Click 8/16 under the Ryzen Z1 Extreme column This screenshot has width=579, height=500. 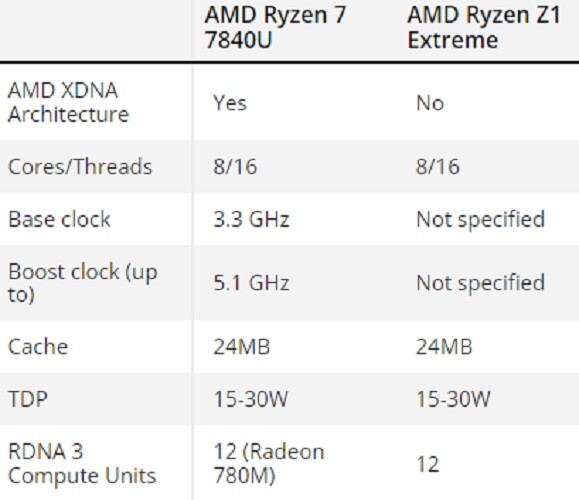click(x=438, y=167)
